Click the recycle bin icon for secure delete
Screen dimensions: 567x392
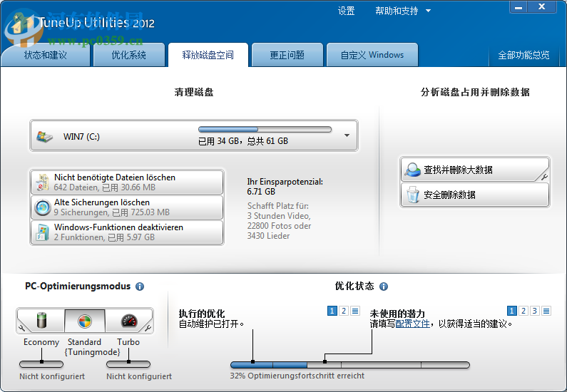click(413, 195)
